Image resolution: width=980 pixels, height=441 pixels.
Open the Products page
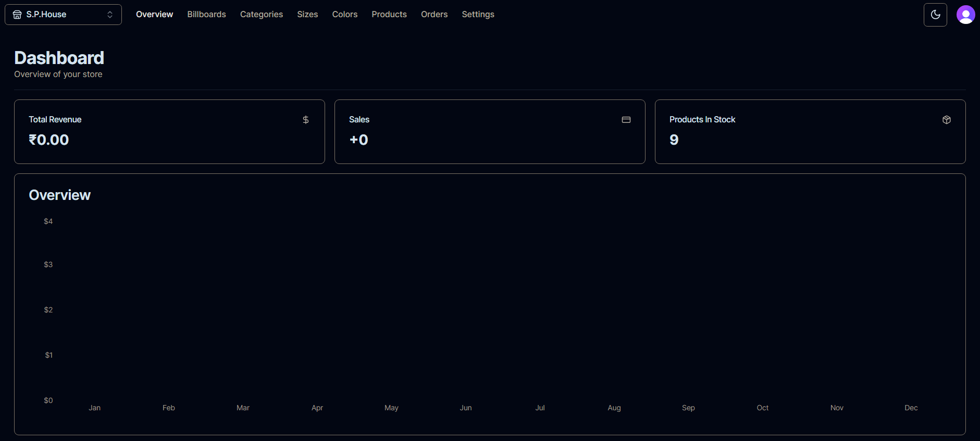click(x=389, y=15)
